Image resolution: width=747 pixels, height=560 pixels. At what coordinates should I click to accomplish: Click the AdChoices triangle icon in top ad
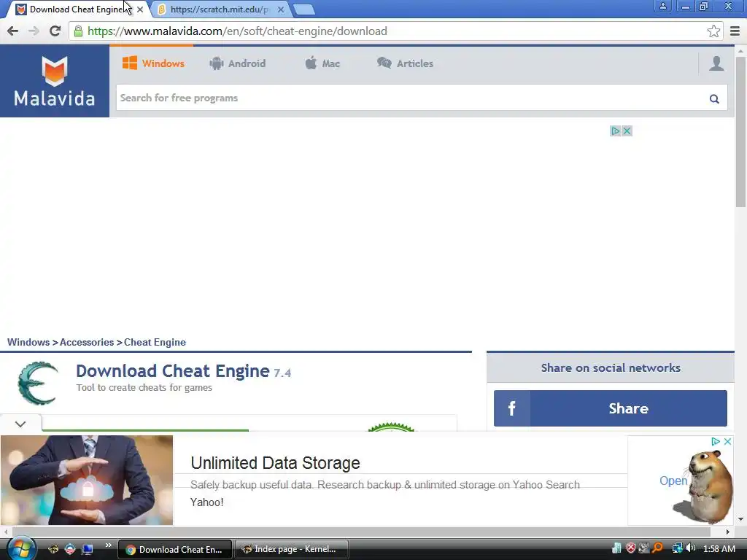click(615, 131)
